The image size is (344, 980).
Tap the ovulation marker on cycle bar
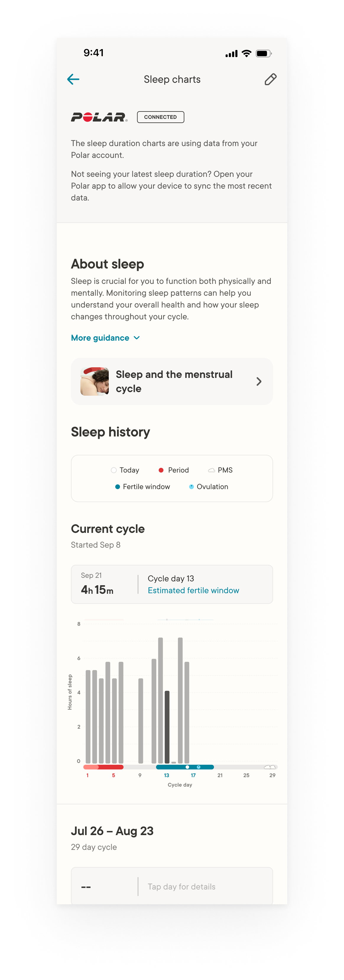(198, 767)
